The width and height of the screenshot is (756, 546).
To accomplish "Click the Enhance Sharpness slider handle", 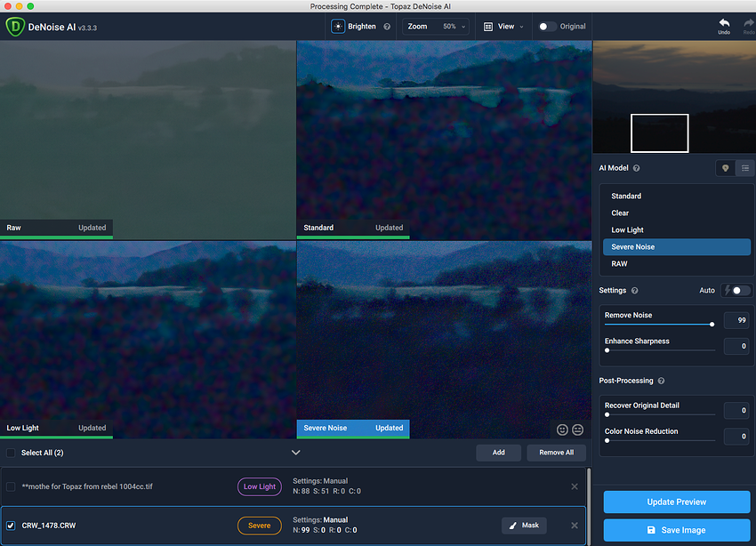I will point(607,350).
